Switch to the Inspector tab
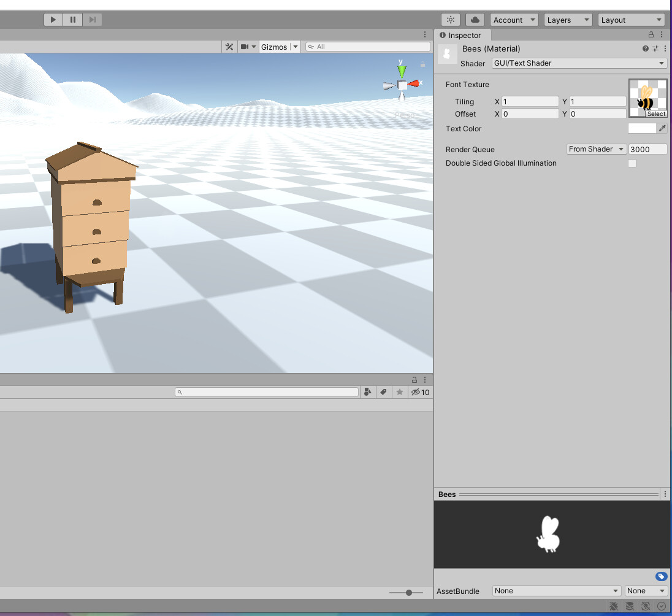The height and width of the screenshot is (616, 672). click(462, 35)
